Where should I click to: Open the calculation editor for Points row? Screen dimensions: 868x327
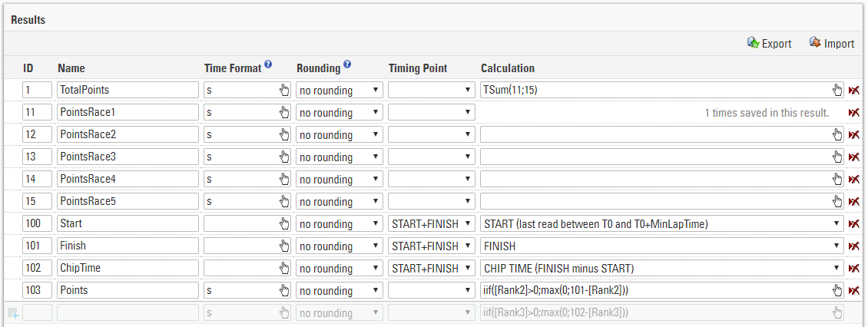837,291
